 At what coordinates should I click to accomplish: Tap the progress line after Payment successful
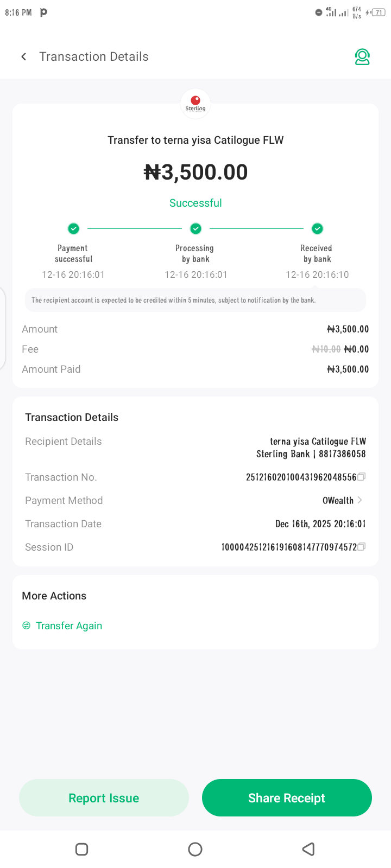[135, 228]
